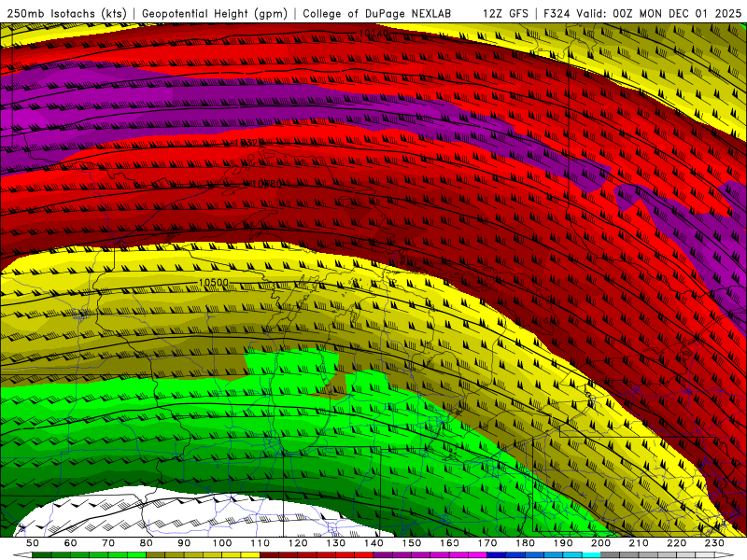
Task: Click the 230 value on the color scale
Action: pyautogui.click(x=714, y=543)
